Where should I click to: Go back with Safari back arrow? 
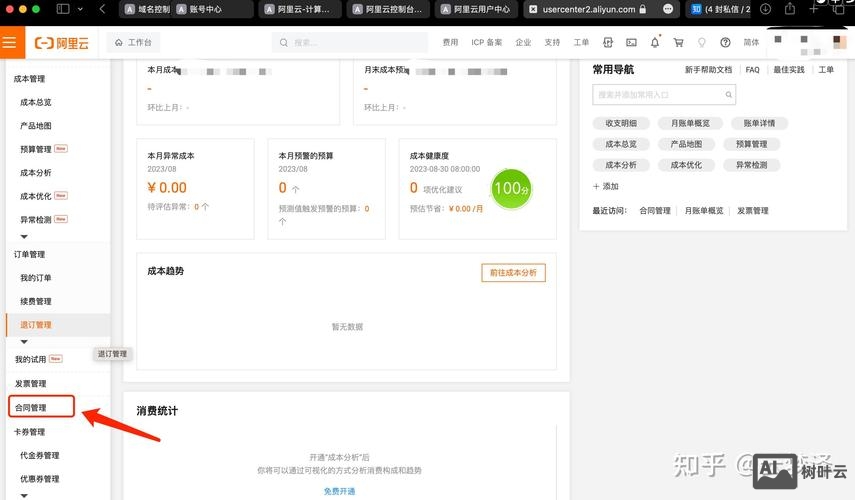[102, 9]
